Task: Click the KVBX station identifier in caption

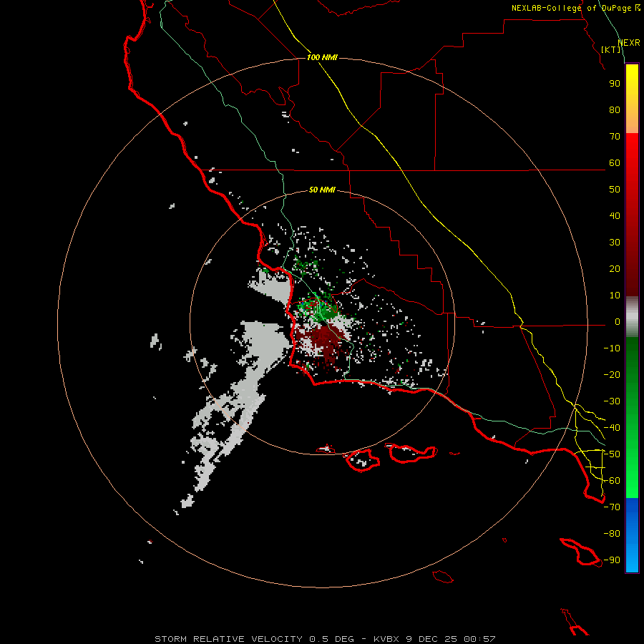Action: pos(388,639)
